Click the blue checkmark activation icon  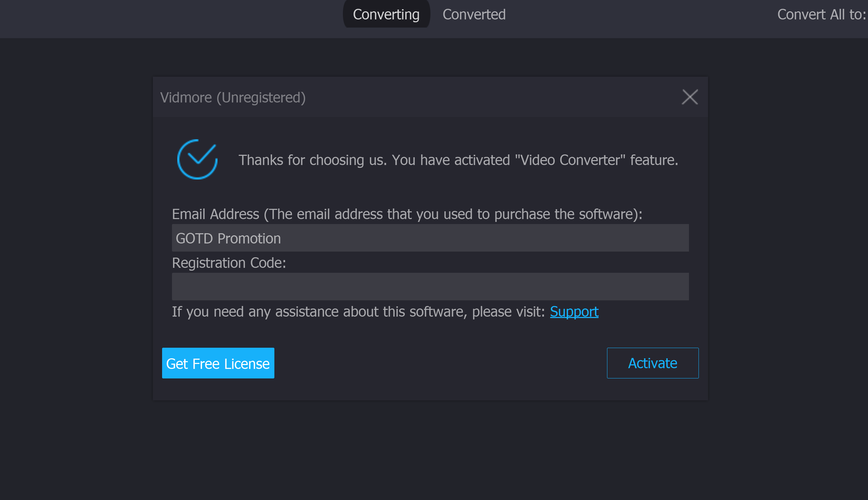click(197, 159)
